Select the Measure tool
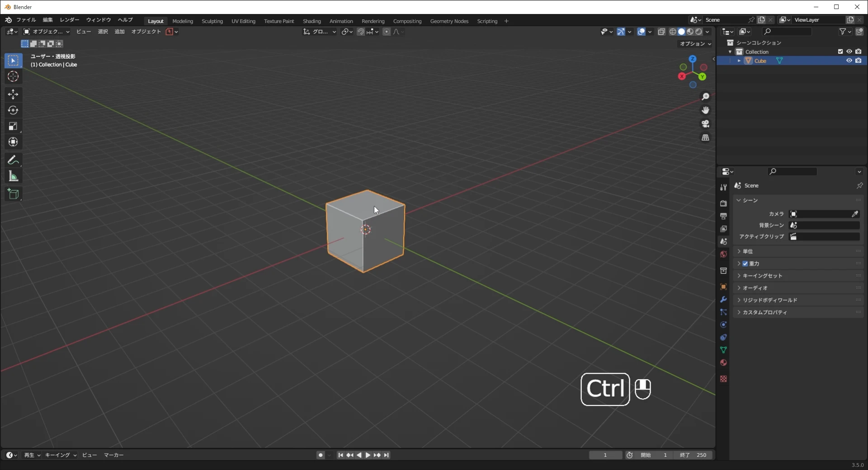The width and height of the screenshot is (868, 470). tap(13, 176)
